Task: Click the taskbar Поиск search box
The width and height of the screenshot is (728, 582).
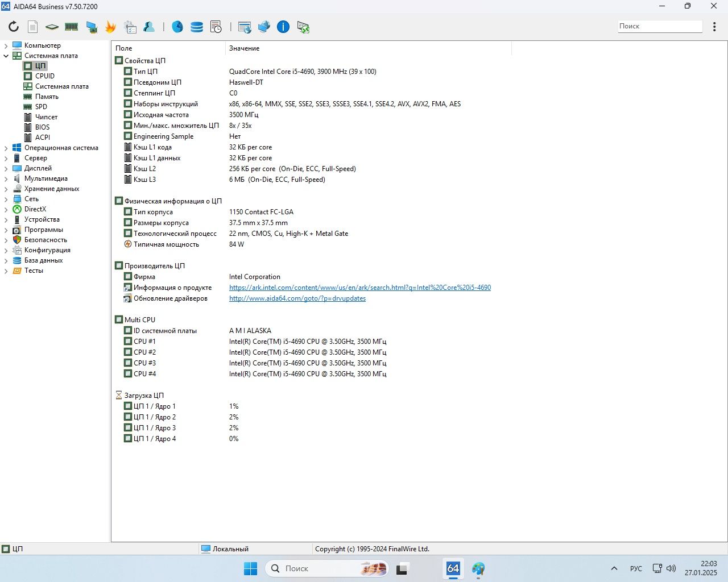Action: (x=328, y=568)
